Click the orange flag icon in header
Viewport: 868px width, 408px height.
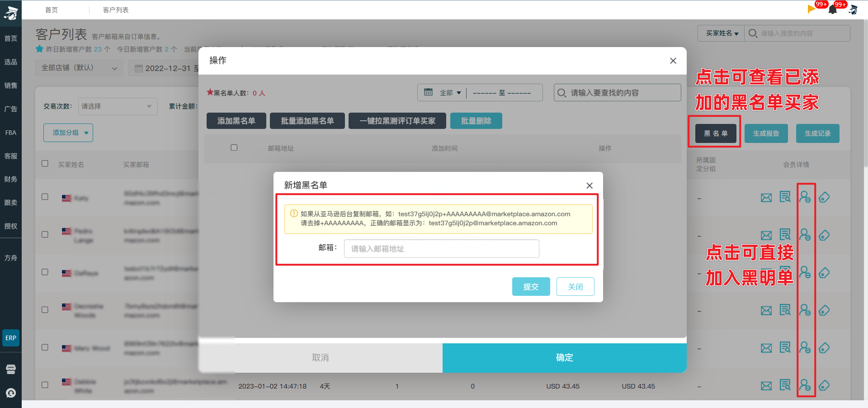(811, 9)
